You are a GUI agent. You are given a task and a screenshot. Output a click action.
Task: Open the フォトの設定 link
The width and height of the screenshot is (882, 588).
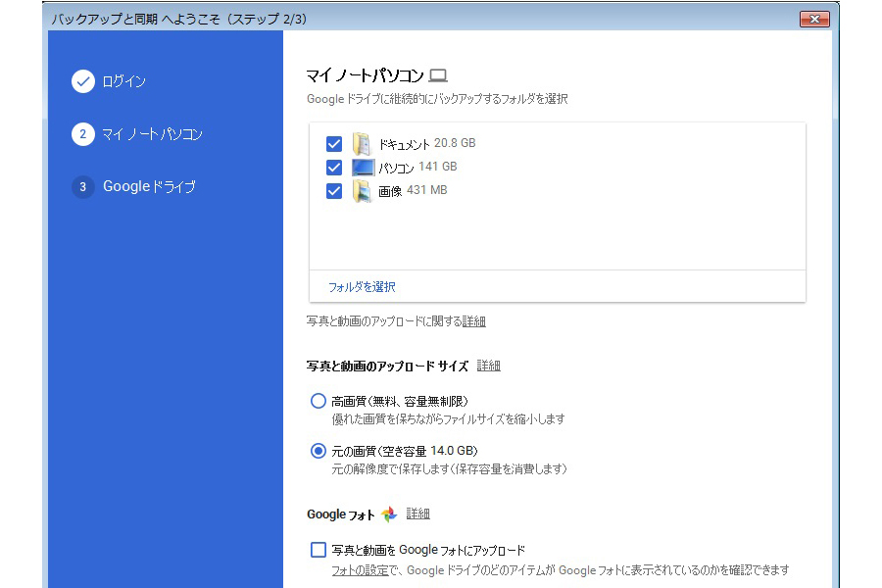[357, 570]
